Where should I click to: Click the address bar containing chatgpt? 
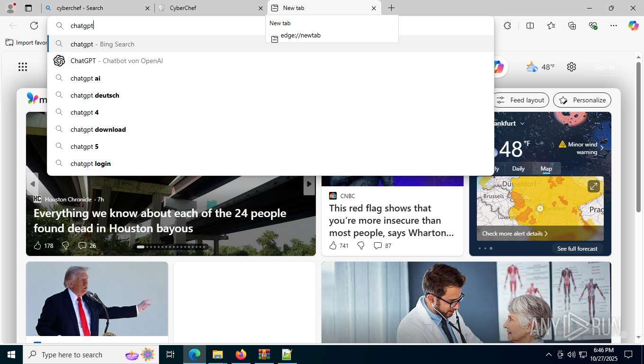click(270, 26)
